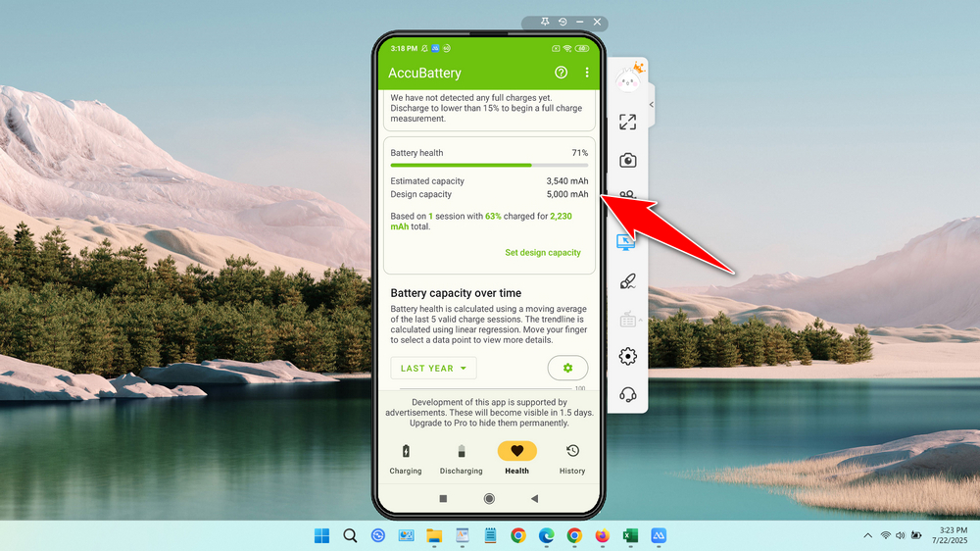Tap the Set design capacity link
Viewport: 980px width, 551px height.
tap(543, 253)
